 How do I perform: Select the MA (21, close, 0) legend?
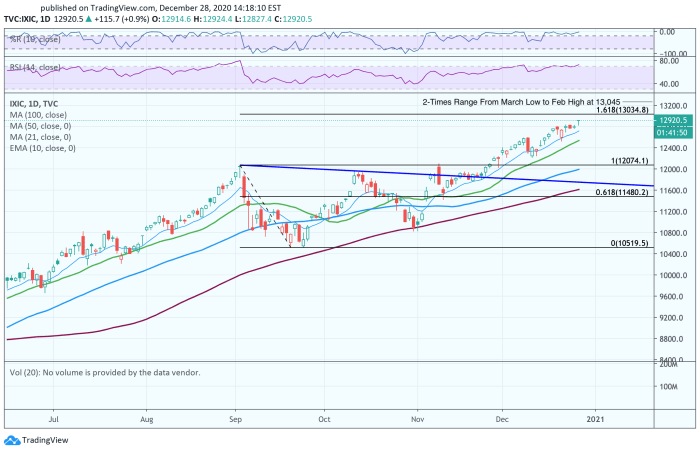pos(41,137)
